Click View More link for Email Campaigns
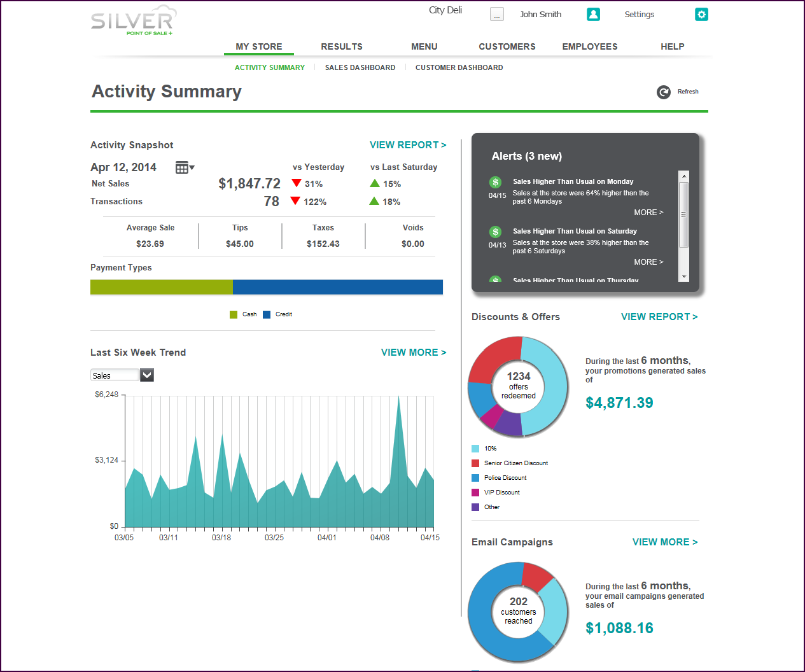 pyautogui.click(x=665, y=542)
